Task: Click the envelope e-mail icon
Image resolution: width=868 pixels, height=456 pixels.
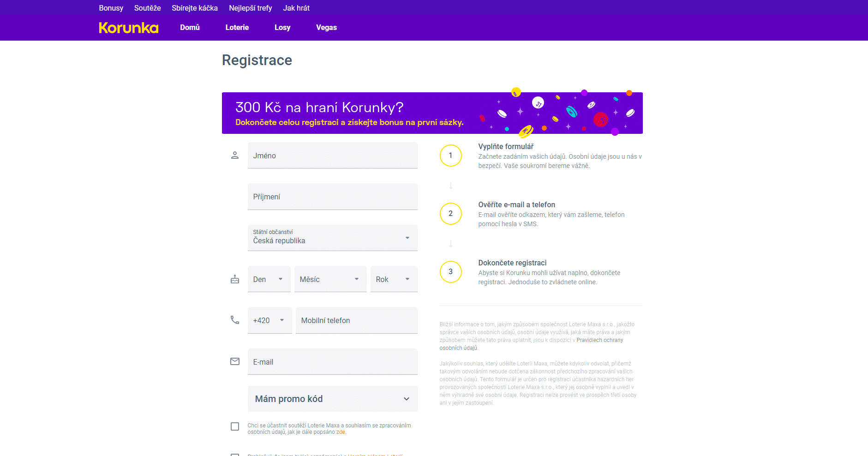Action: [x=235, y=361]
